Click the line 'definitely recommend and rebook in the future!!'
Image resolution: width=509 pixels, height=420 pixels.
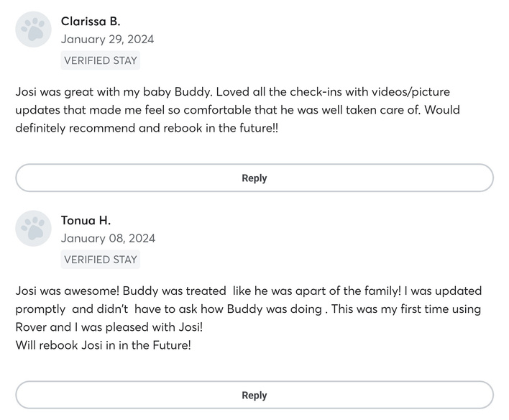[147, 128]
